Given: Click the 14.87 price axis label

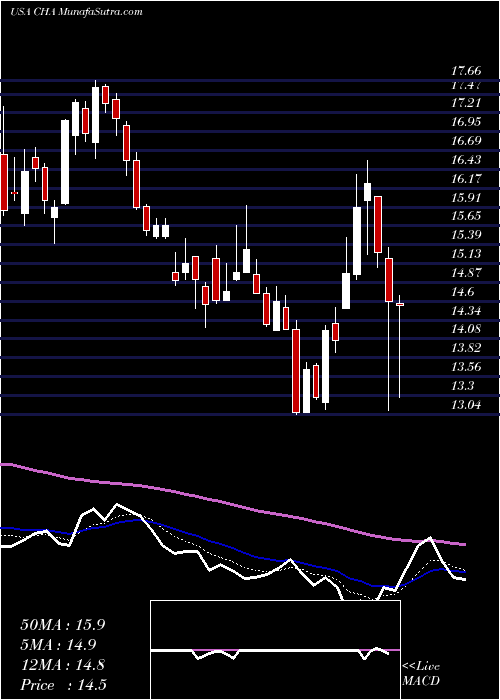Looking at the screenshot, I should (466, 272).
